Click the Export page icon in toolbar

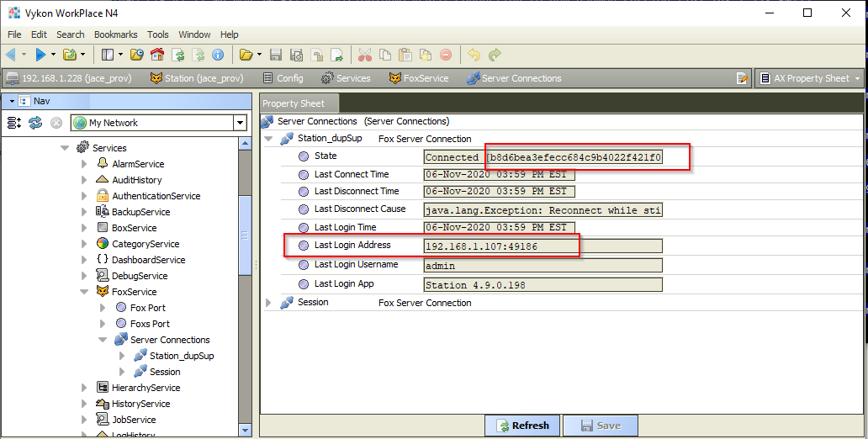(336, 55)
